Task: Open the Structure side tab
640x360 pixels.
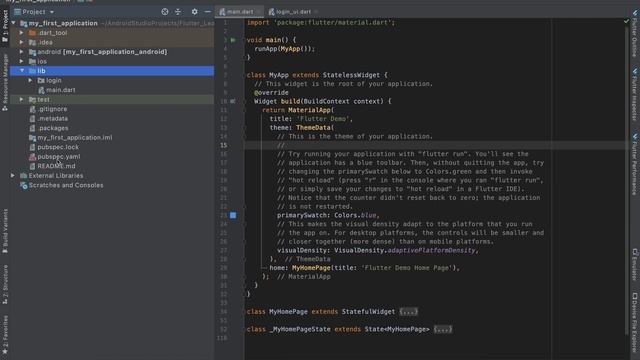Action: (5, 284)
